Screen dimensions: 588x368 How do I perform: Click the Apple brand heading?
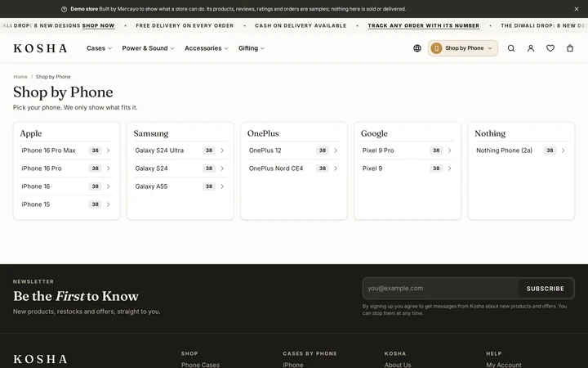(x=31, y=133)
